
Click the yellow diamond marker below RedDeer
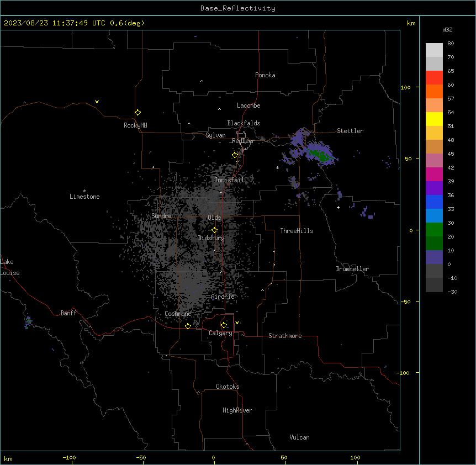[235, 155]
